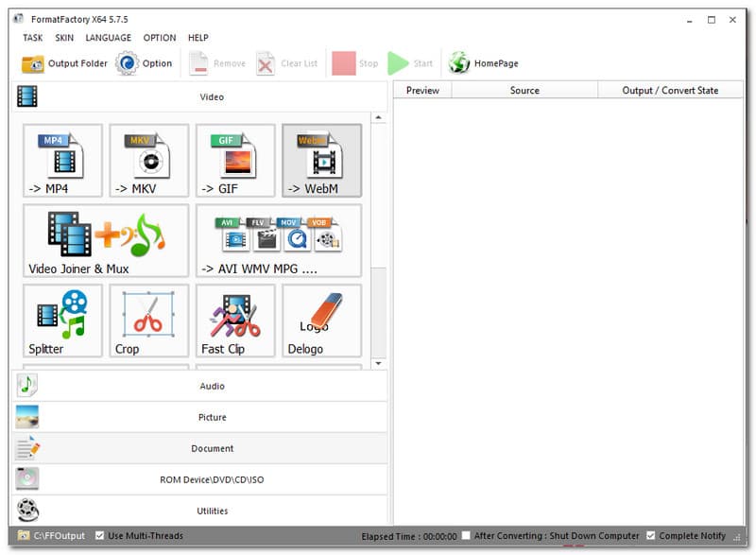Expand the ROM Device\DVD\CD\ISO section
Screen dimensions: 756x555
pyautogui.click(x=199, y=479)
